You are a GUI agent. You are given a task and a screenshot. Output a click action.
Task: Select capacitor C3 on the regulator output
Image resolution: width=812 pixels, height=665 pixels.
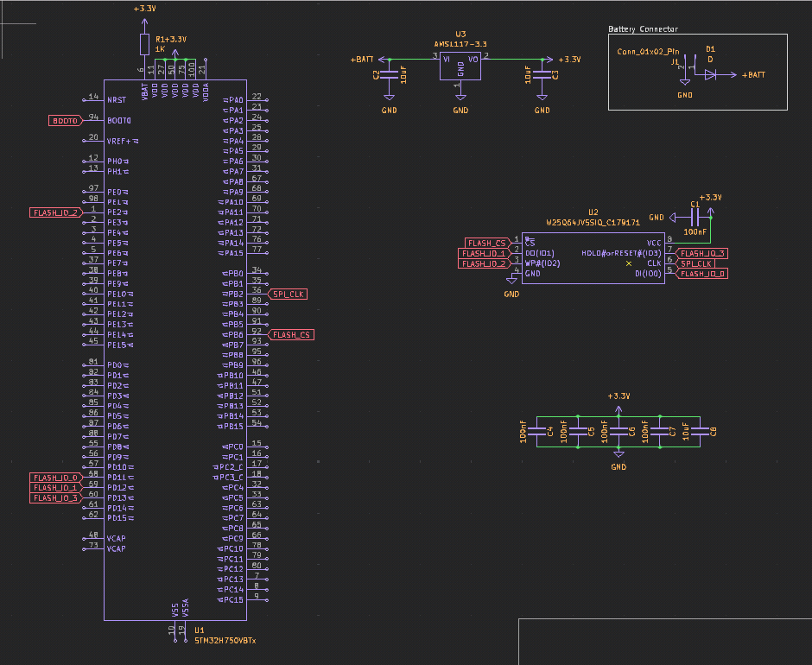[542, 75]
